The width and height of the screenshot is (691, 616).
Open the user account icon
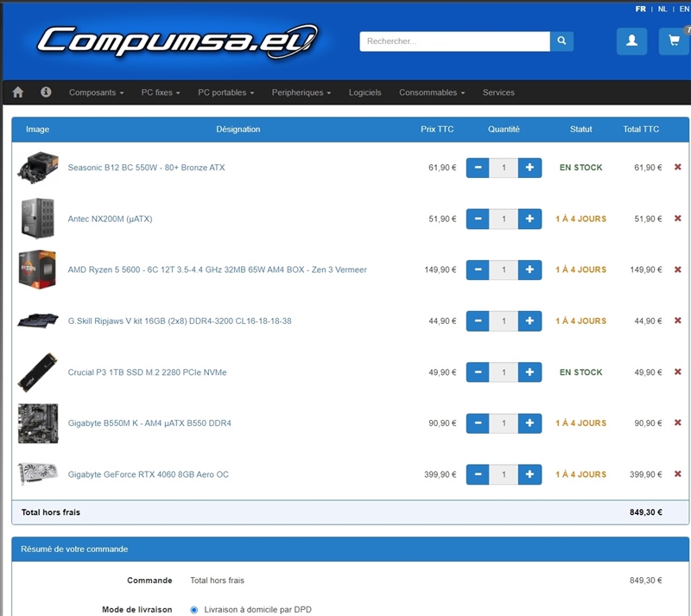tap(631, 41)
